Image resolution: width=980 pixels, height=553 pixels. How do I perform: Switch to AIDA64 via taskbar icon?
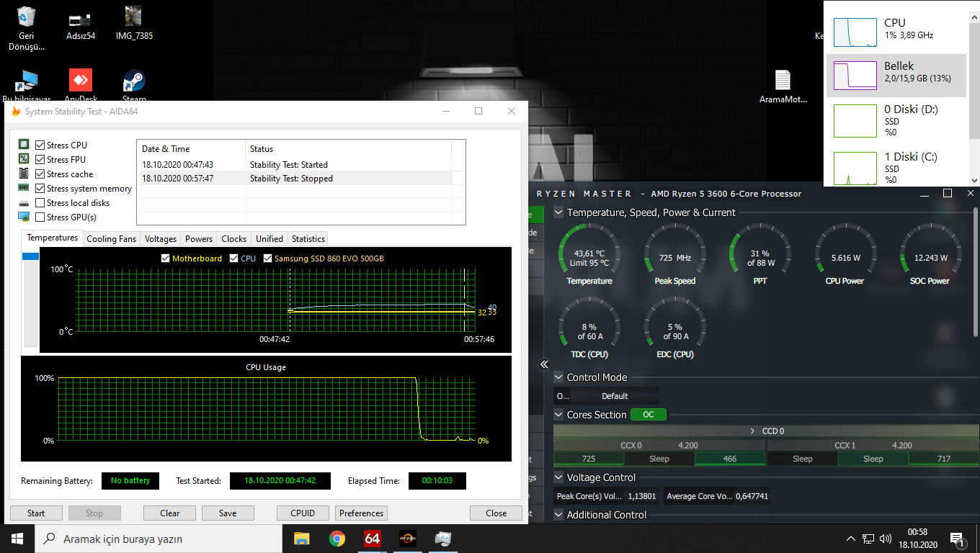click(x=372, y=539)
